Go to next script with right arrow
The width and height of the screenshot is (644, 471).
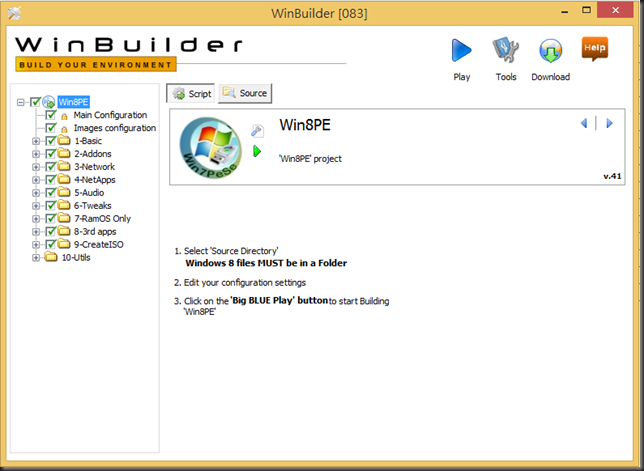pyautogui.click(x=610, y=123)
